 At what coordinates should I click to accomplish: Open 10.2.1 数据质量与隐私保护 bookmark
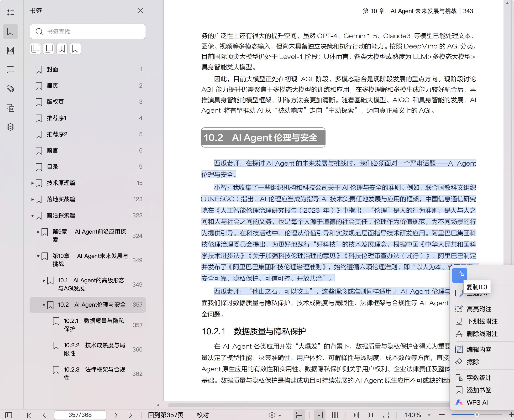pyautogui.click(x=88, y=325)
